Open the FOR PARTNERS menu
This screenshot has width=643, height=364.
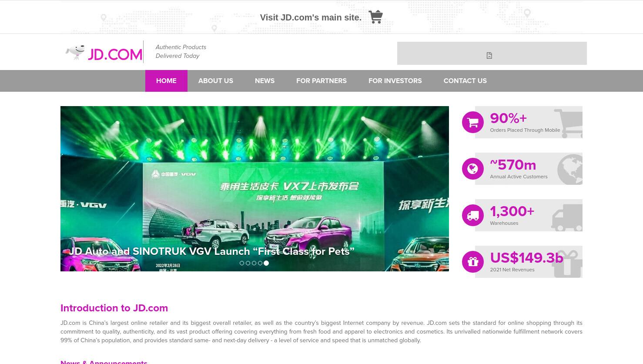[321, 81]
